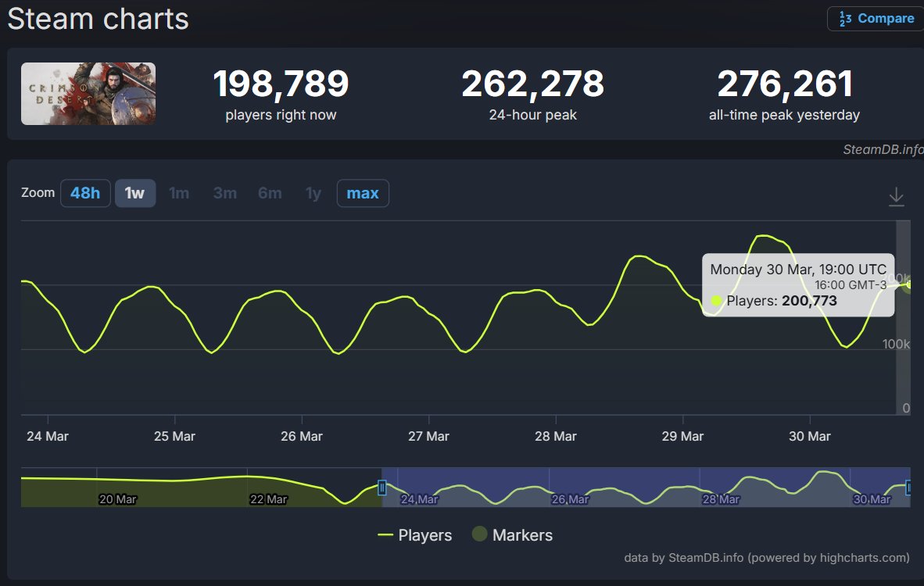Click the left navigator range handle
The height and width of the screenshot is (586, 924).
381,488
